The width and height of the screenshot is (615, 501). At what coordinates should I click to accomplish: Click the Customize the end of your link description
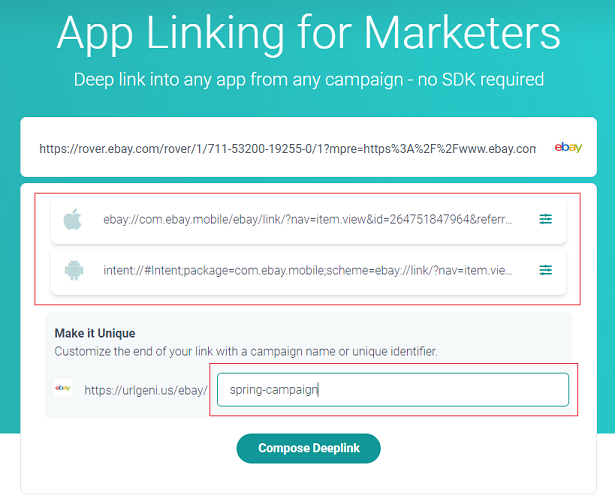246,351
